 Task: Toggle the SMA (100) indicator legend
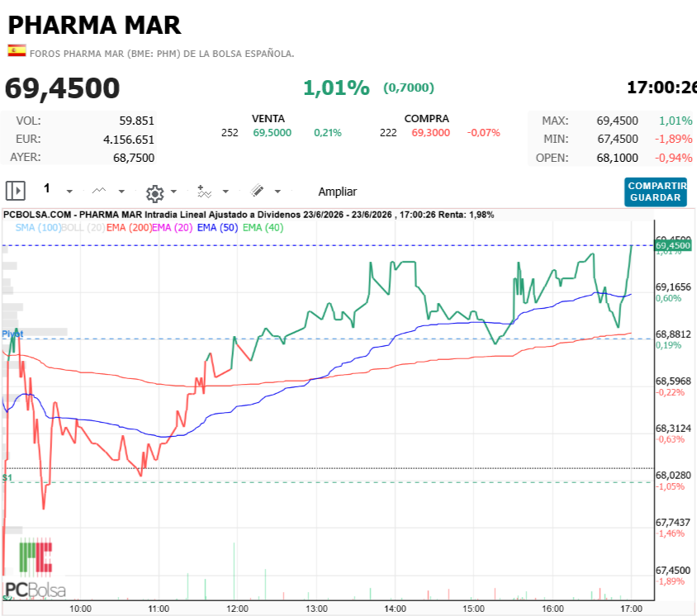click(x=38, y=228)
